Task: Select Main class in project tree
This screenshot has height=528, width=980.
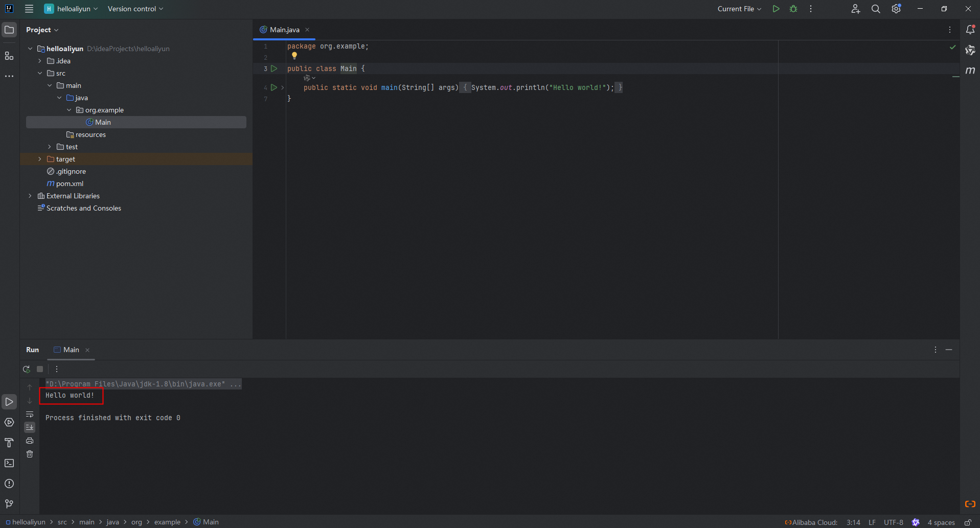Action: pos(136,122)
